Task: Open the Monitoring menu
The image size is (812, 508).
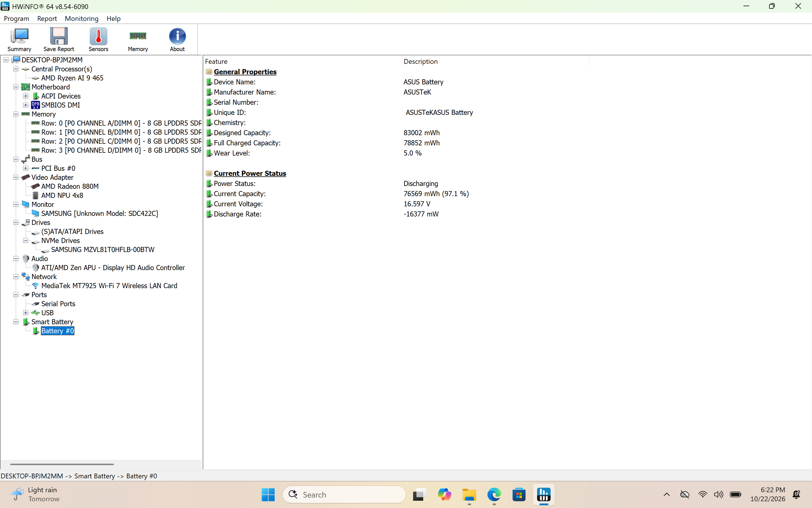Action: pos(81,18)
